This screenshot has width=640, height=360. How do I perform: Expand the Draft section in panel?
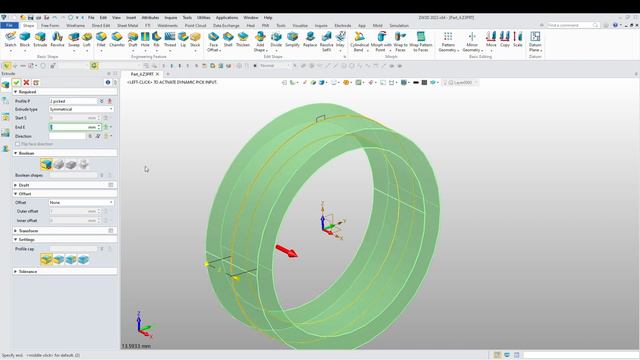point(16,185)
